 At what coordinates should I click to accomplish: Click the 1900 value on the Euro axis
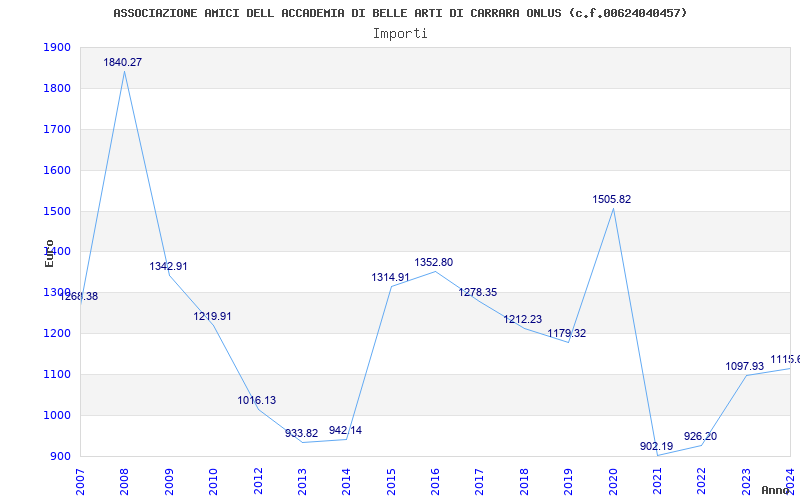click(57, 47)
